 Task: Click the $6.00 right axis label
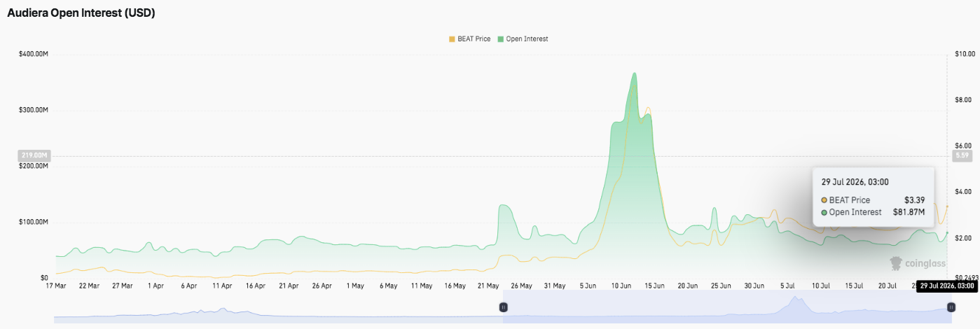[962, 146]
